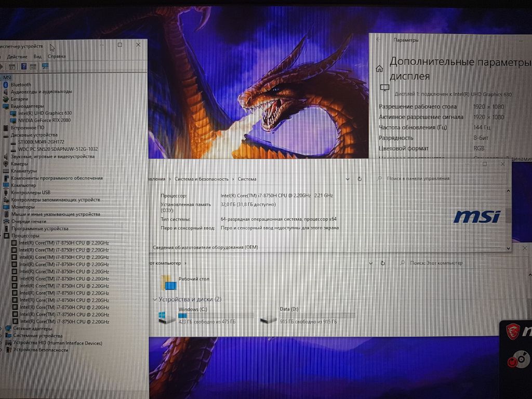
Task: Click the Сетевые адаптеры network icon
Action: [x=8, y=328]
